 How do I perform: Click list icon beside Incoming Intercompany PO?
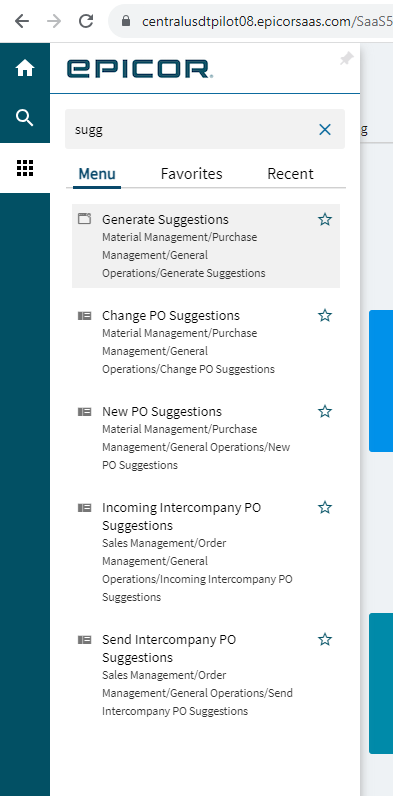[x=84, y=507]
